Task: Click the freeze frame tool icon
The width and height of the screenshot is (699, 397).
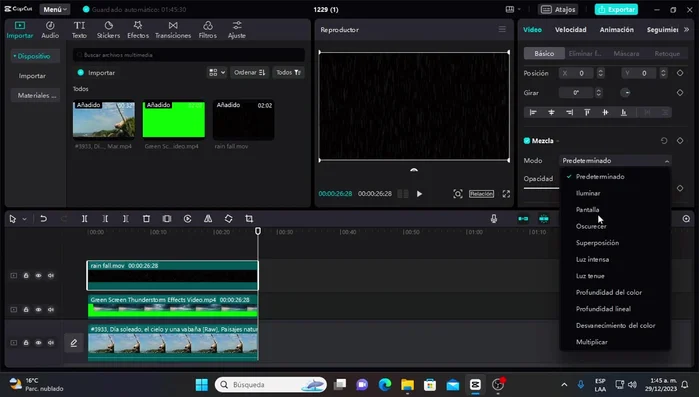Action: point(167,219)
